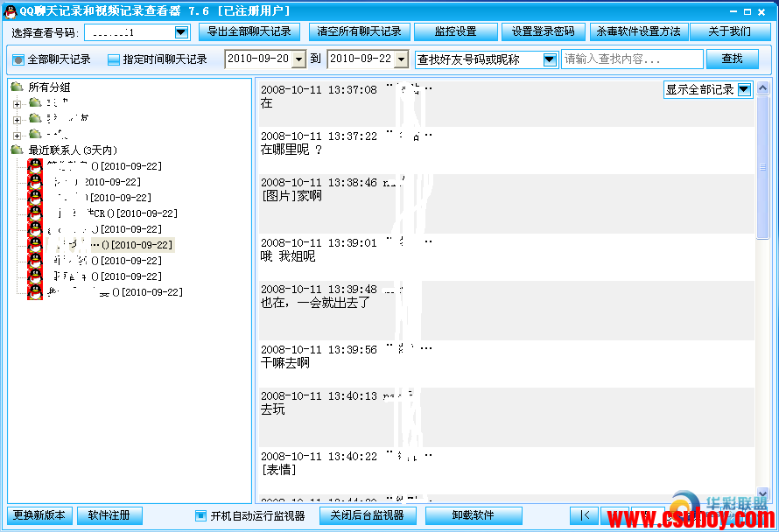The image size is (779, 532).
Task: Click the message text 也在，一会就出去了
Action: pyautogui.click(x=315, y=303)
